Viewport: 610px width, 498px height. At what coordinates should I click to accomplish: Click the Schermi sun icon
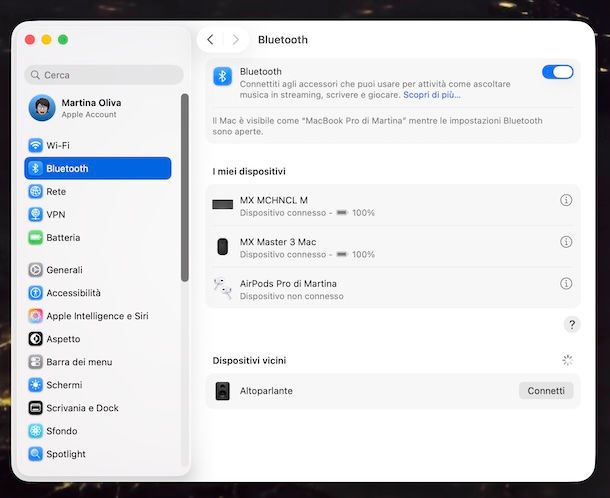click(35, 385)
